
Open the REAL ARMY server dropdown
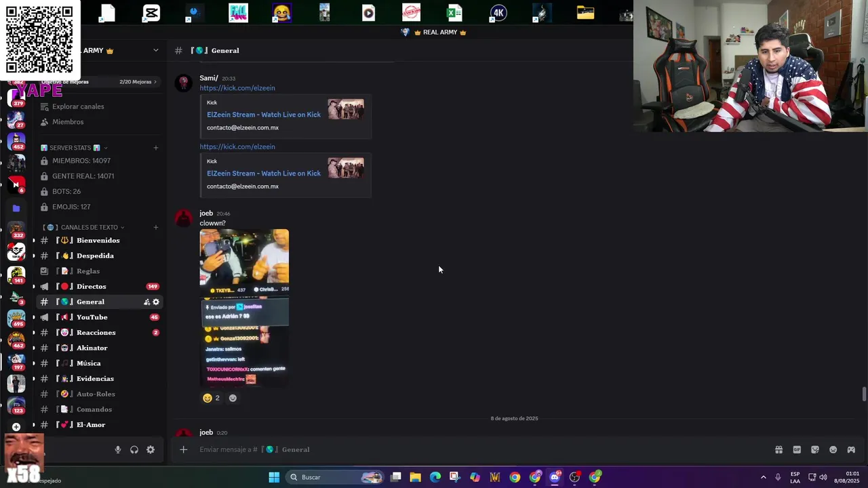[x=155, y=50]
